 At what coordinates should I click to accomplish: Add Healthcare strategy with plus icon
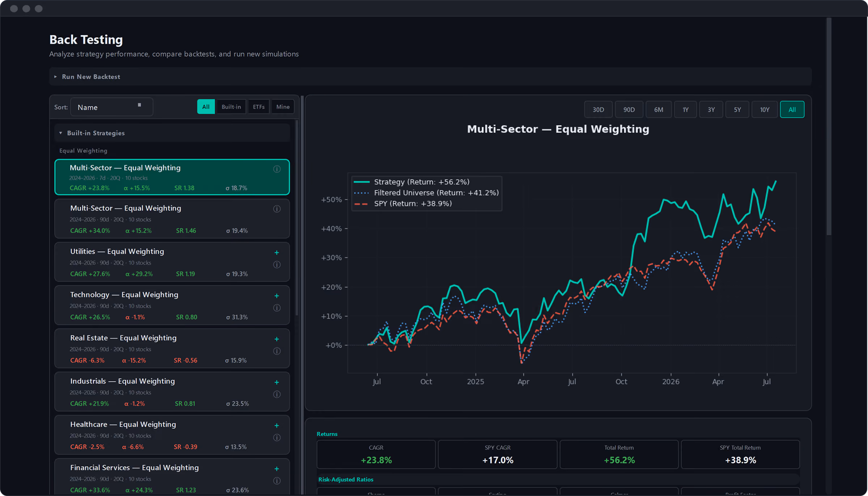click(x=277, y=426)
